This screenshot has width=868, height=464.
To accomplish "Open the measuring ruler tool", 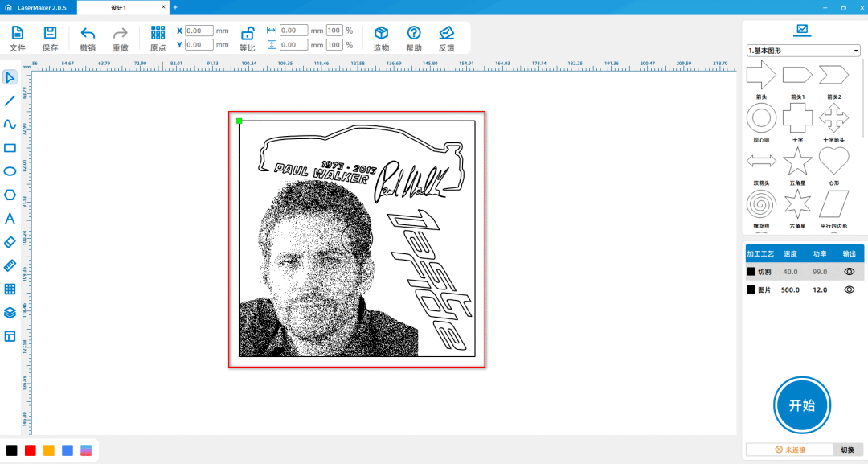I will point(10,265).
